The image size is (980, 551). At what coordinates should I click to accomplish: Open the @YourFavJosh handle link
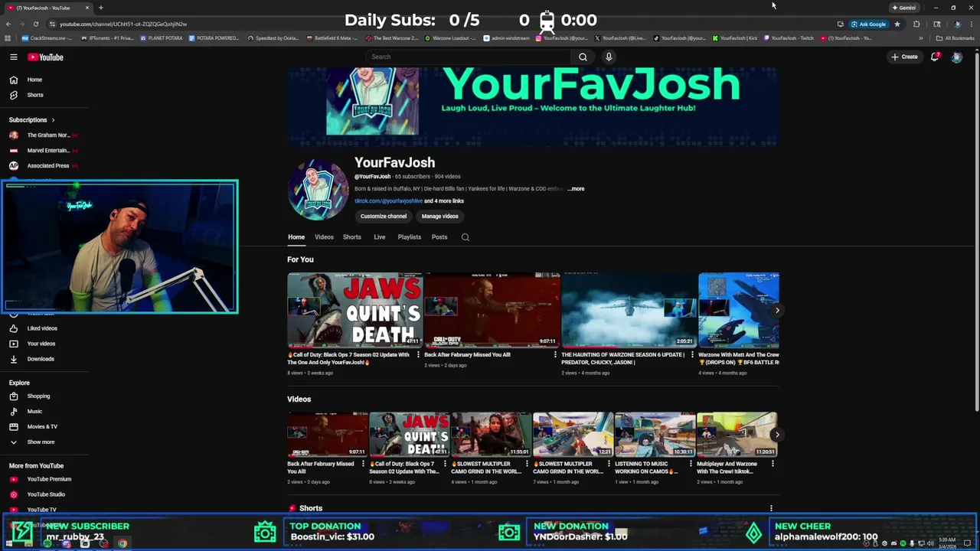(x=372, y=177)
